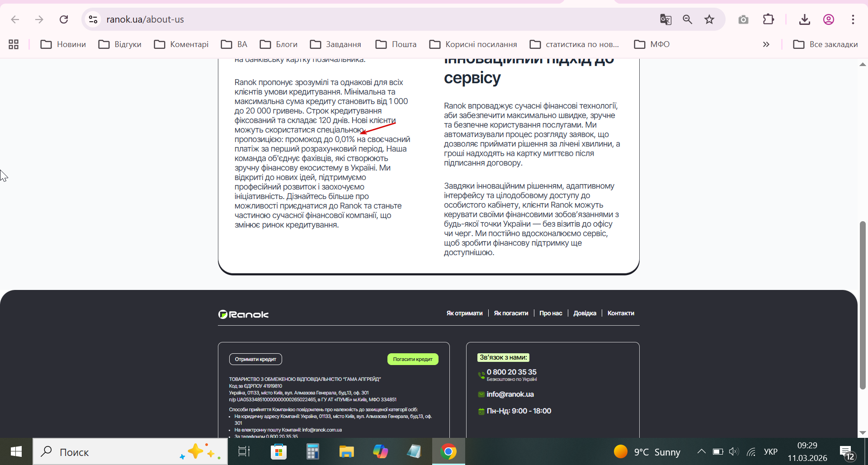The height and width of the screenshot is (465, 868).
Task: Click the page vertical scrollbar thumb
Action: coord(863,305)
